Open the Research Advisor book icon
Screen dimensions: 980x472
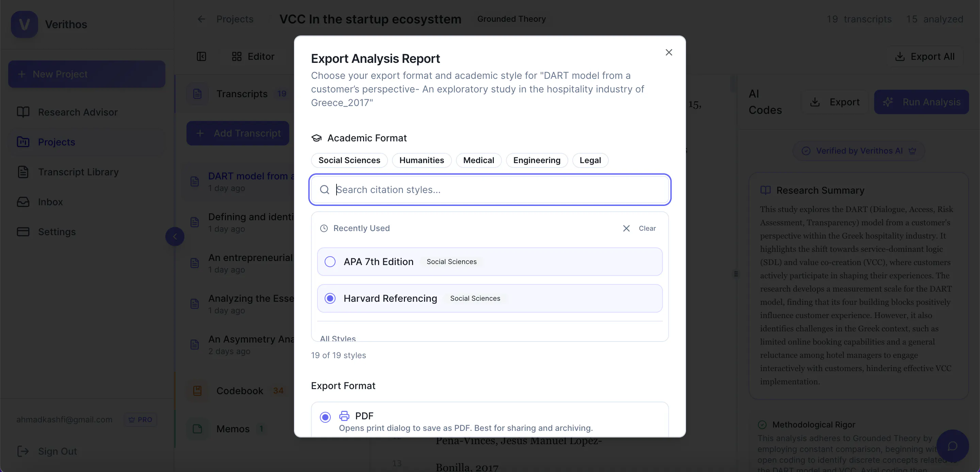23,112
